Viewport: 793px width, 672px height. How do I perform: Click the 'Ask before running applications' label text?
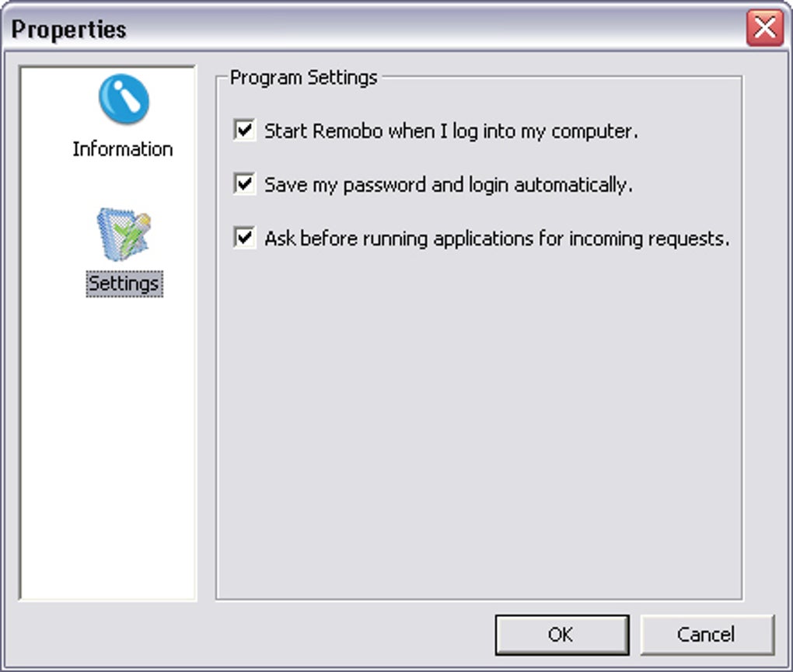pos(496,239)
